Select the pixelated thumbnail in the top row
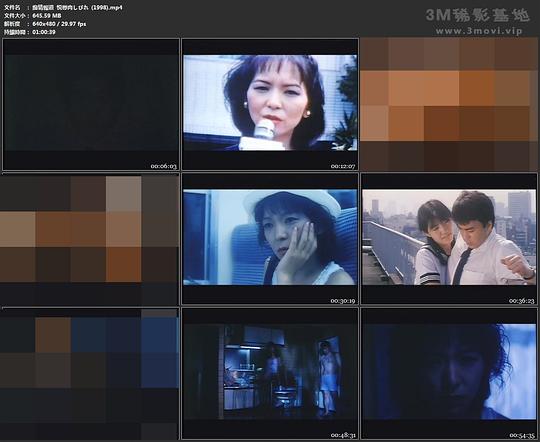540x442 pixels. click(449, 104)
